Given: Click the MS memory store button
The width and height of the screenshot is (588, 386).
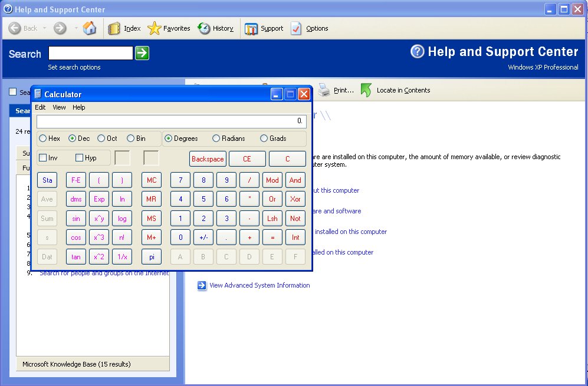Looking at the screenshot, I should pos(152,219).
